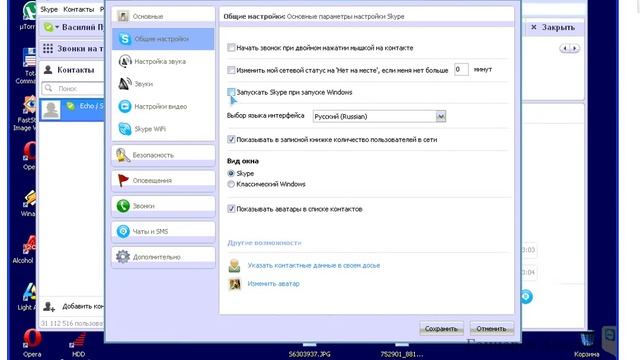Screen dimensions: 640x360
Task: Click the Основные section icon
Action: pyautogui.click(x=123, y=16)
